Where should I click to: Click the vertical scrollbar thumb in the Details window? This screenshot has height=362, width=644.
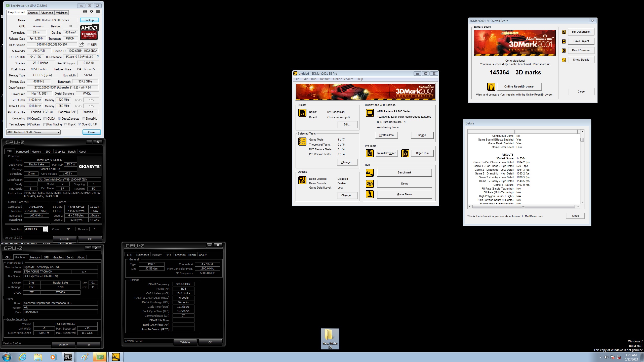(x=582, y=140)
